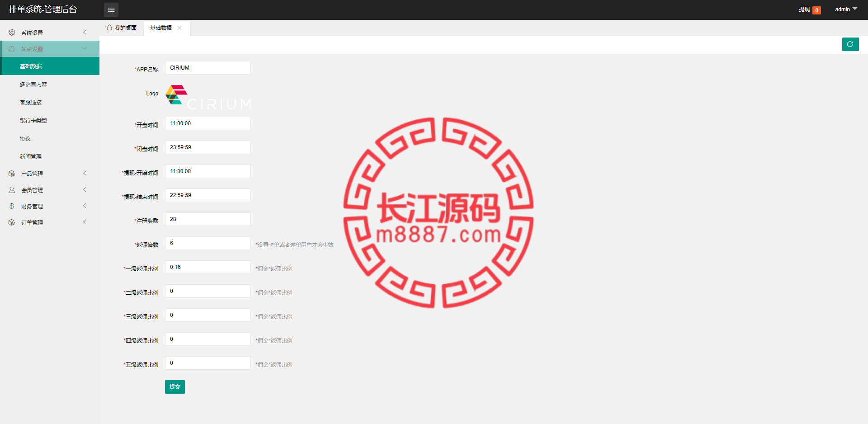Click the 五级返佣比例 input field
Image resolution: width=868 pixels, height=424 pixels.
[x=208, y=363]
